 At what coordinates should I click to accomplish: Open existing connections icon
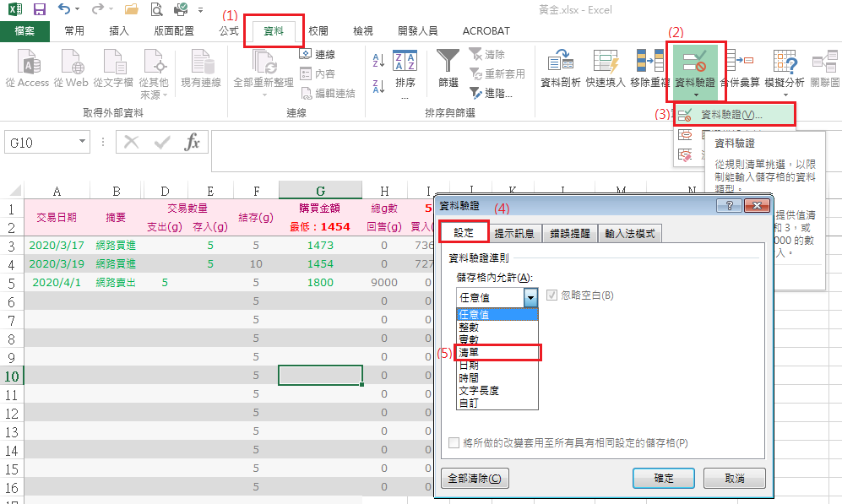tap(201, 68)
